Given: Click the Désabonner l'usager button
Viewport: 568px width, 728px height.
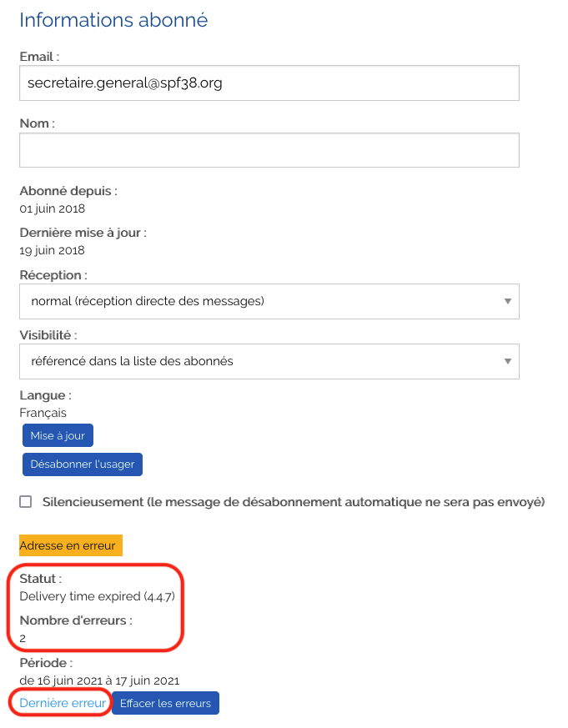Looking at the screenshot, I should (83, 464).
